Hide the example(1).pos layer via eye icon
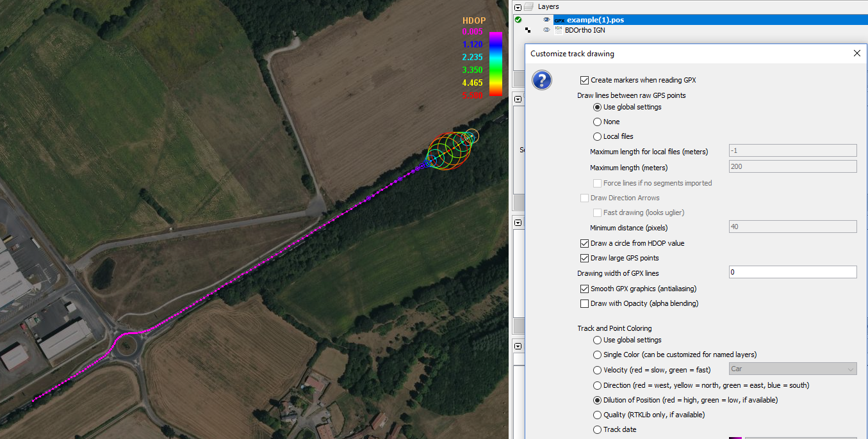The image size is (868, 439). (x=546, y=20)
